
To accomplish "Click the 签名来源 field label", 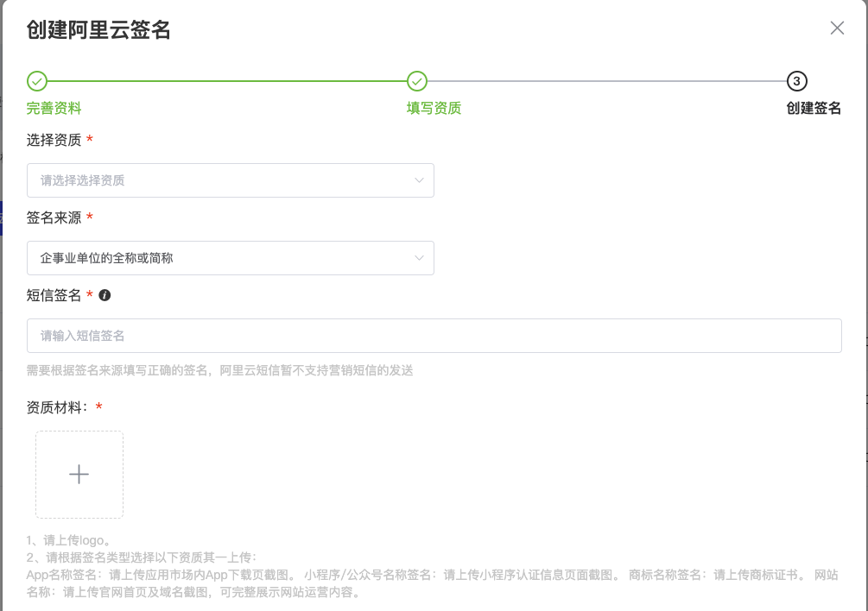I will (x=54, y=217).
